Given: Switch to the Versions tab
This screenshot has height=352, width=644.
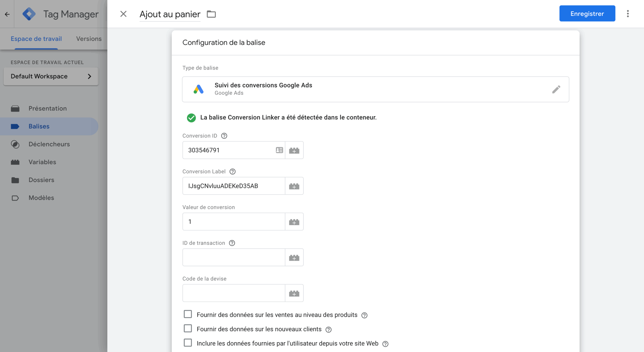Looking at the screenshot, I should coord(89,39).
